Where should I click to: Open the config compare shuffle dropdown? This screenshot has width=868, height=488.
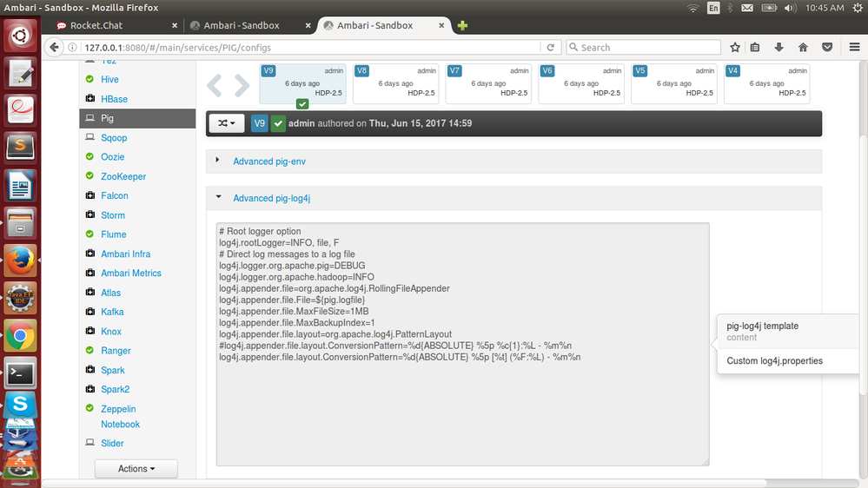(227, 123)
